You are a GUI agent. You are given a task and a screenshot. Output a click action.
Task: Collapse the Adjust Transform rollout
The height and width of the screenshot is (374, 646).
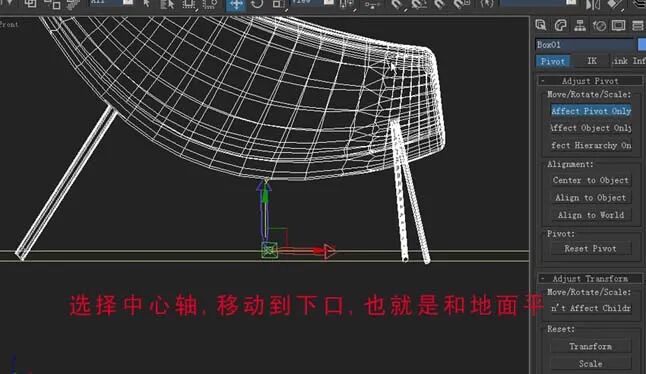tap(590, 278)
